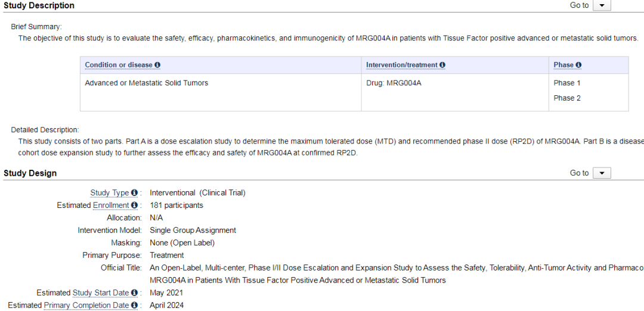Image resolution: width=644 pixels, height=311 pixels.
Task: Click info icon beside Enrollment label
Action: 134,206
